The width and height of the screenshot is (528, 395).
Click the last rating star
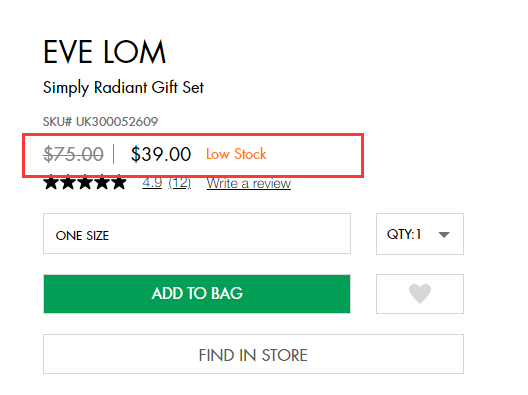click(119, 183)
